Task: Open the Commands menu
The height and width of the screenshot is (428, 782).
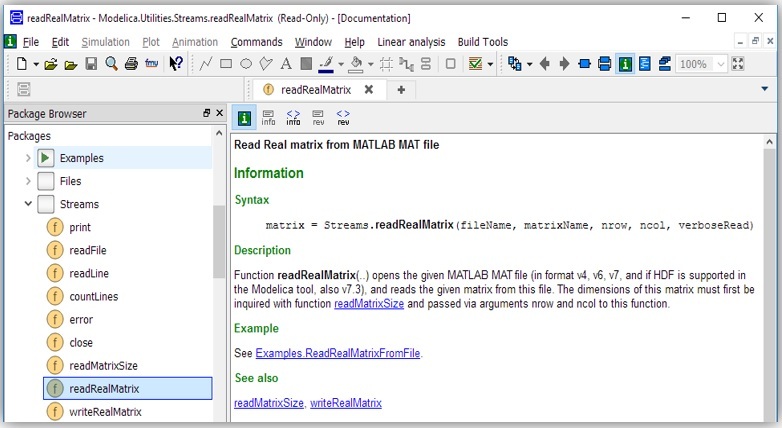Action: (x=256, y=42)
